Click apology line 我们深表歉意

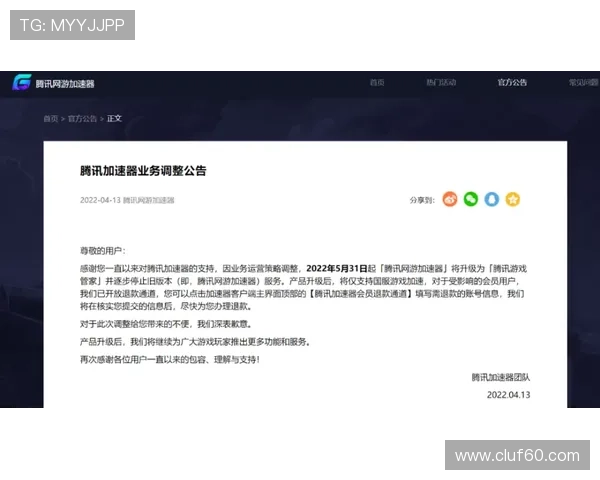(225, 324)
